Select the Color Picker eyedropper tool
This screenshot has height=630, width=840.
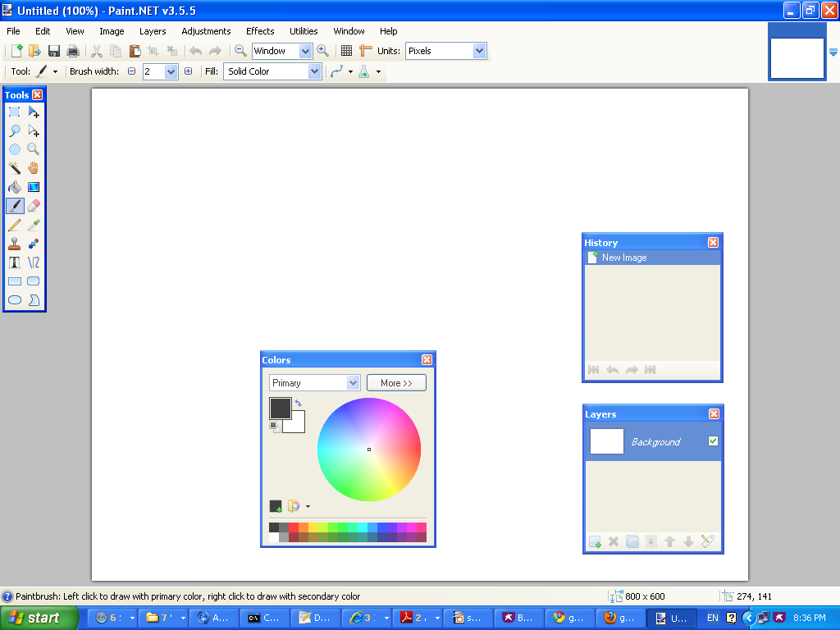(33, 225)
